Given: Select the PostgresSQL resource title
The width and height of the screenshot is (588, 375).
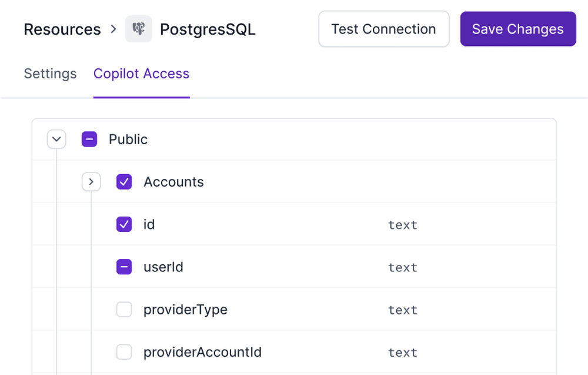Looking at the screenshot, I should coord(208,29).
